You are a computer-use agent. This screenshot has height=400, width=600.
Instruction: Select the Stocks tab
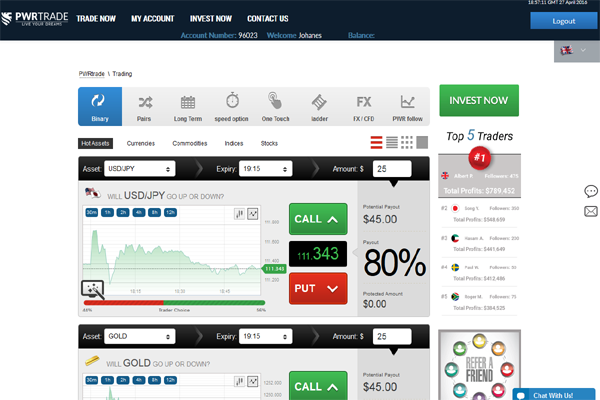click(x=269, y=144)
